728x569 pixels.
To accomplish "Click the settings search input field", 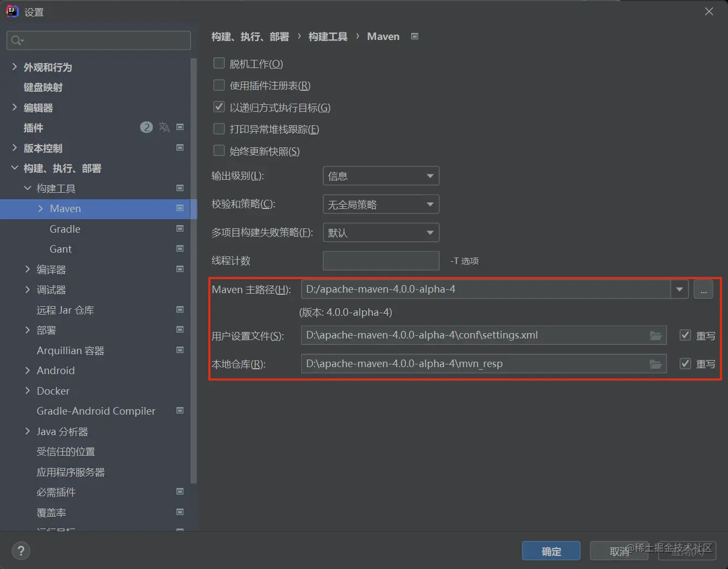I will 99,40.
